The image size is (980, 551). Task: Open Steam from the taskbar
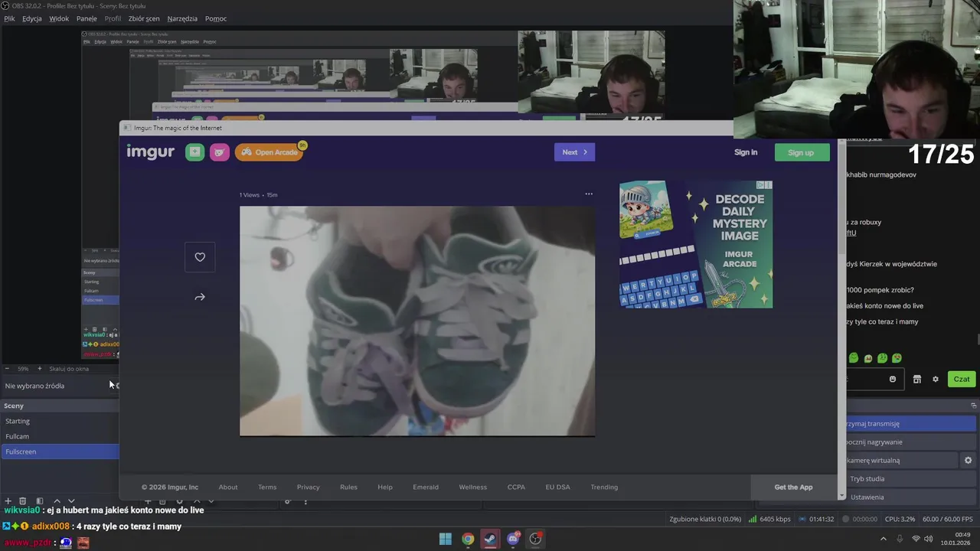point(490,539)
